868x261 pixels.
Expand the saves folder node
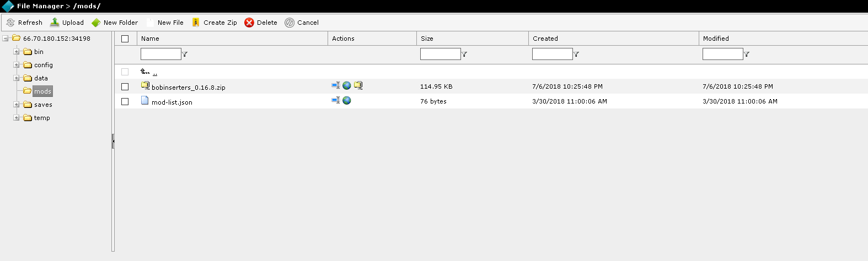pos(17,105)
